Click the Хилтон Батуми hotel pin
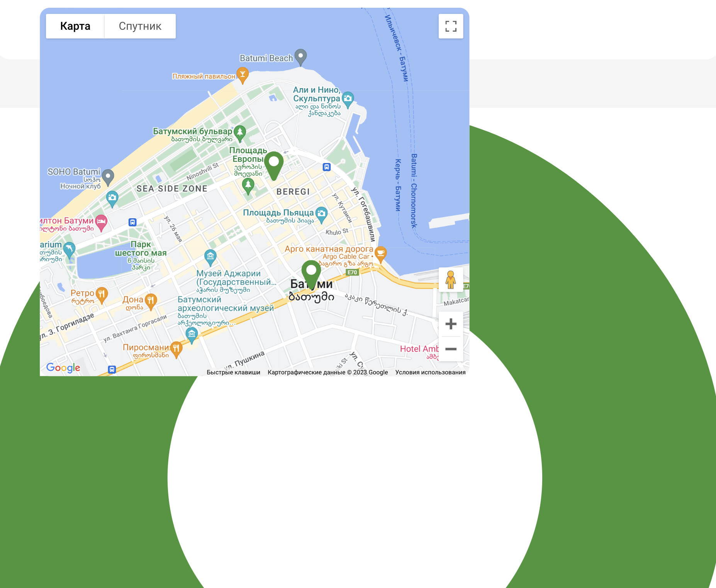716x588 pixels. click(101, 223)
